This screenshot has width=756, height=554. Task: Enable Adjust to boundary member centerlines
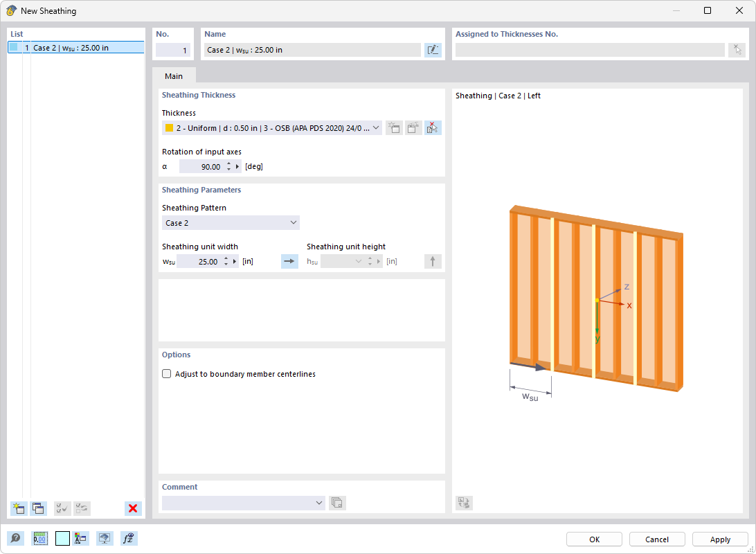pyautogui.click(x=166, y=373)
